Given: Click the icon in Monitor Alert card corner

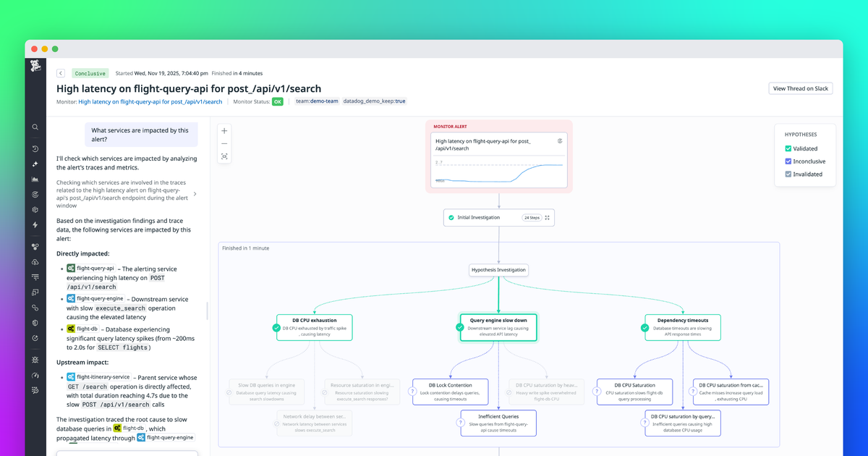Looking at the screenshot, I should tap(561, 140).
